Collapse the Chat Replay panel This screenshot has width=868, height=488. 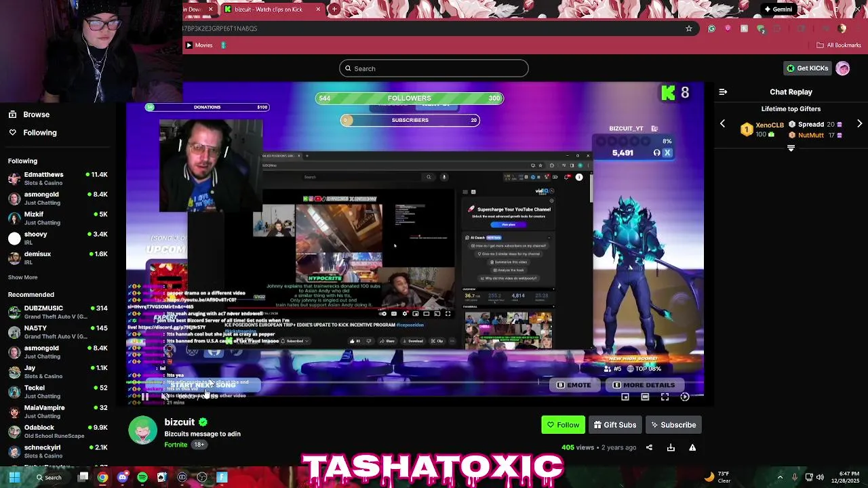(723, 91)
